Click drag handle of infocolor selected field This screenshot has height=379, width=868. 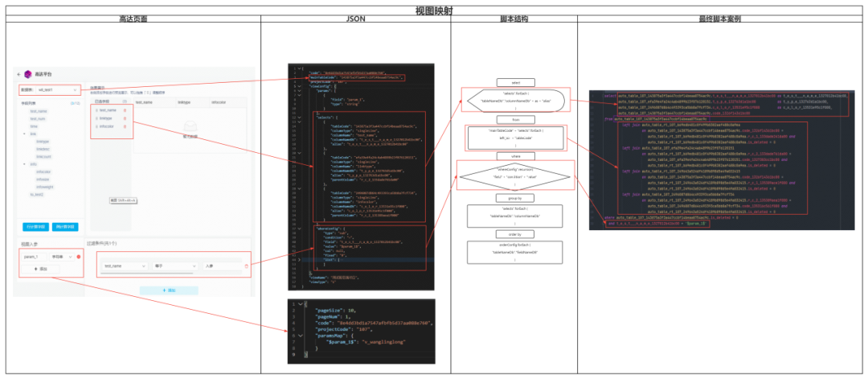tap(96, 127)
